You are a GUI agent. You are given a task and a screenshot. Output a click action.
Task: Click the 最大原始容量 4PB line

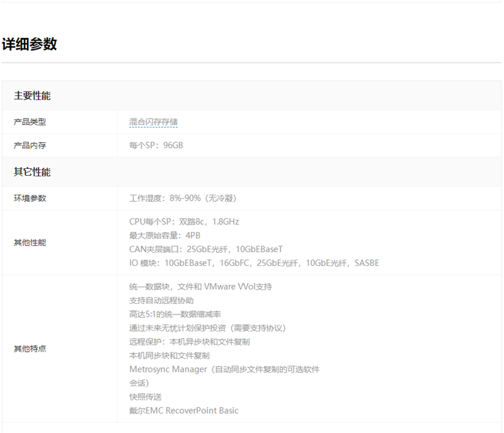point(164,236)
